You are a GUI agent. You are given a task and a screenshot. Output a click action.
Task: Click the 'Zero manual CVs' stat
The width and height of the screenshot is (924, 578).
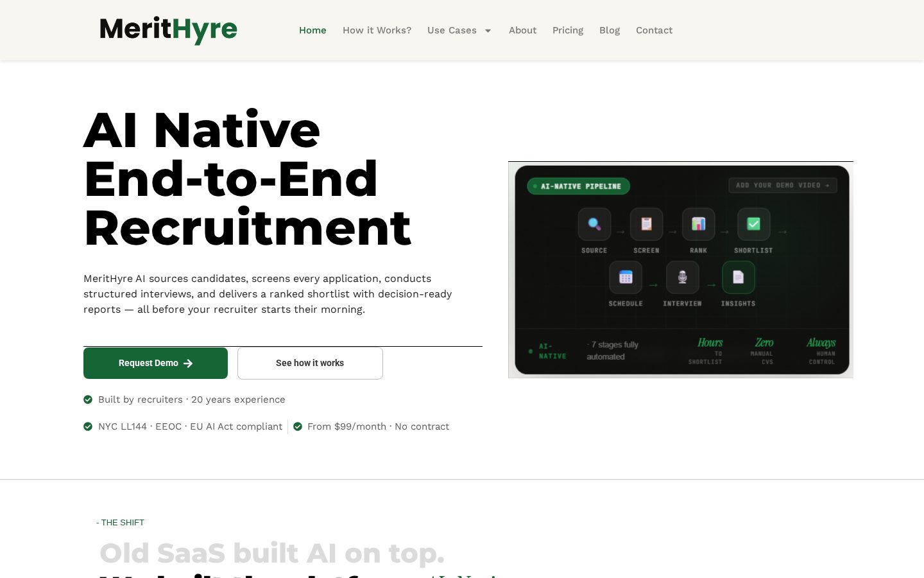(x=762, y=351)
